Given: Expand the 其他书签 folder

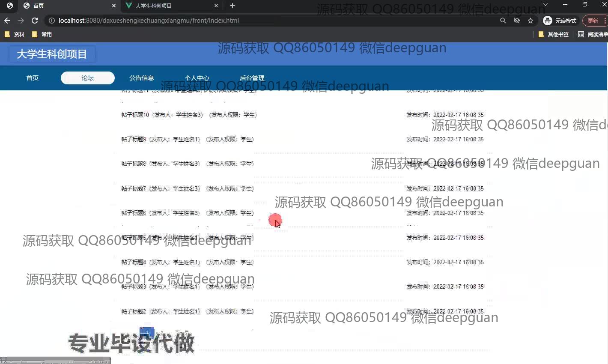Looking at the screenshot, I should (x=553, y=34).
